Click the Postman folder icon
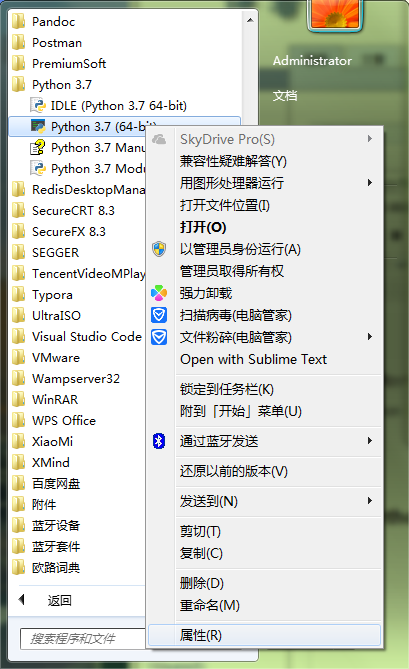409x669 pixels. (x=18, y=42)
